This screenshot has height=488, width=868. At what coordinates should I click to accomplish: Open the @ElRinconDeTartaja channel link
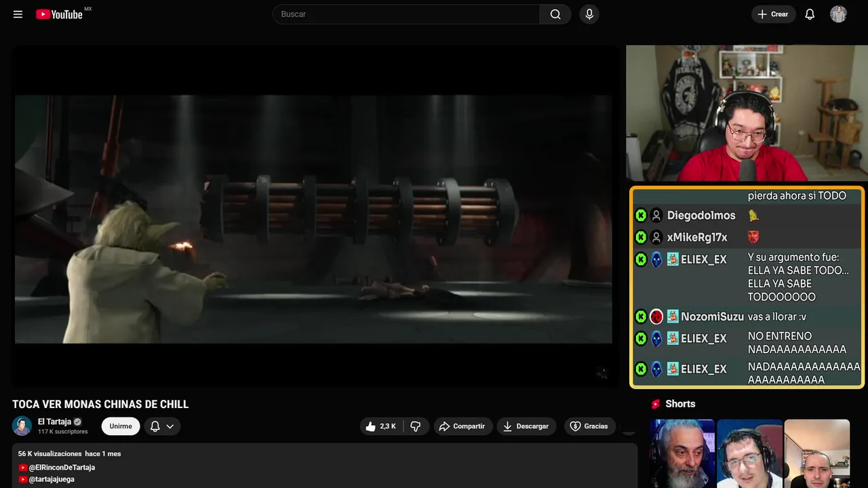[62, 468]
